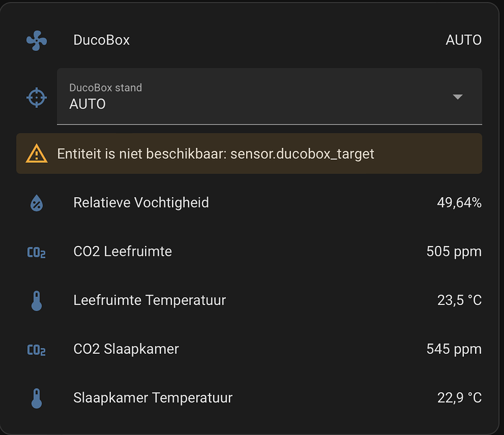Click the DucoBox fan icon
The image size is (504, 435).
[37, 40]
